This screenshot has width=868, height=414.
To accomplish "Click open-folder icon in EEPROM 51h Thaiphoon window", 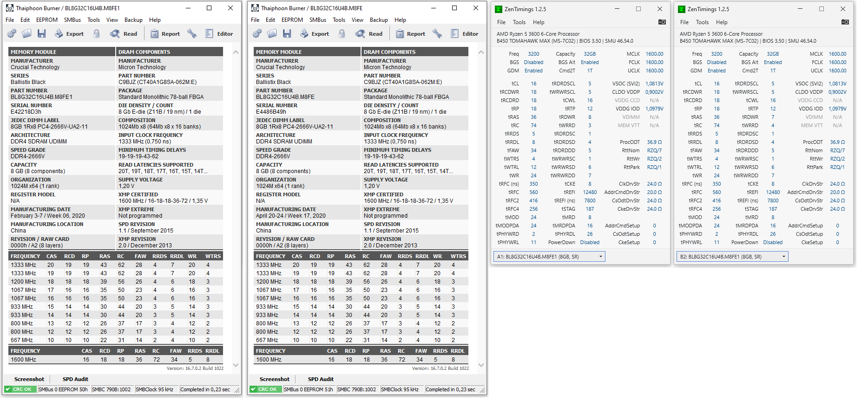I will point(272,33).
